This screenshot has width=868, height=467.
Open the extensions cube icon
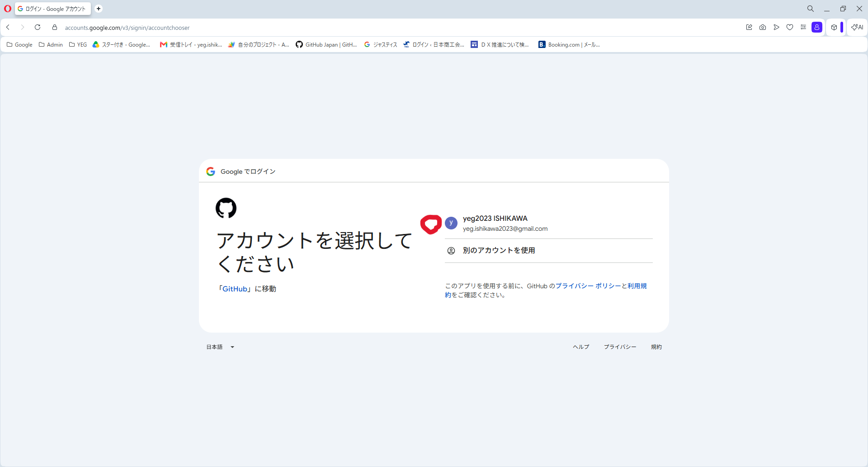(834, 27)
